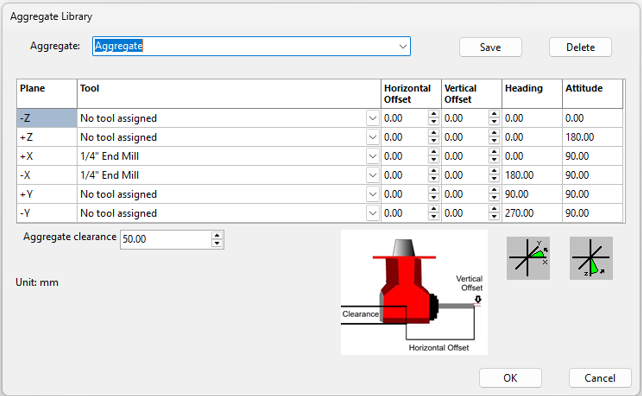The height and width of the screenshot is (396, 642).
Task: Click the 180.00 attitude value for +Z
Action: tap(580, 137)
